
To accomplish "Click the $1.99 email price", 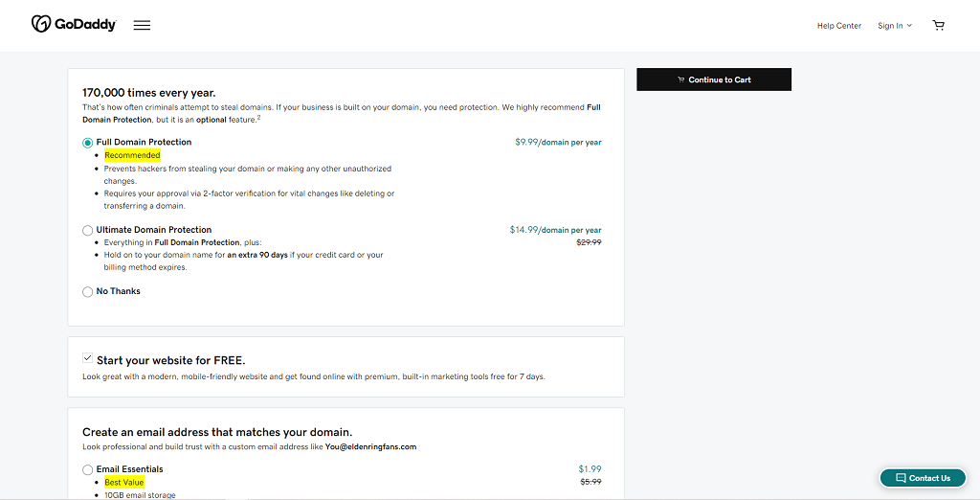I will (590, 468).
